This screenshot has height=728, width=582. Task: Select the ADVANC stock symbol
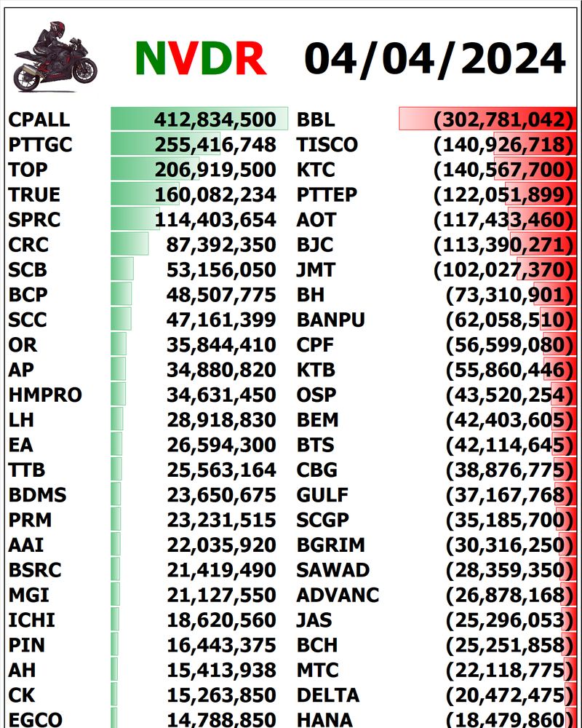(338, 595)
